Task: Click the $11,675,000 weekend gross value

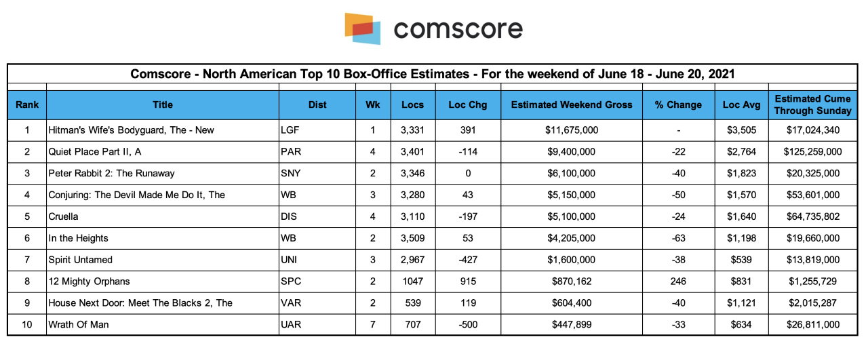Action: point(572,130)
